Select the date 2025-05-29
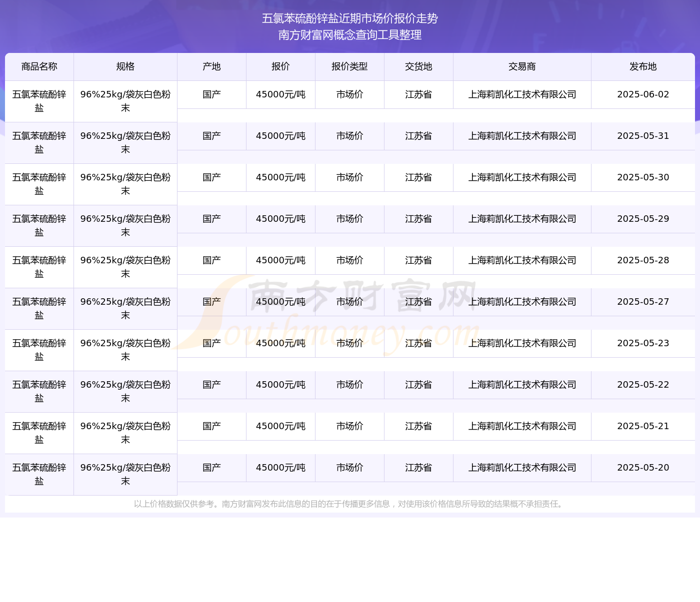Viewport: 700px width, 602px height. point(643,219)
